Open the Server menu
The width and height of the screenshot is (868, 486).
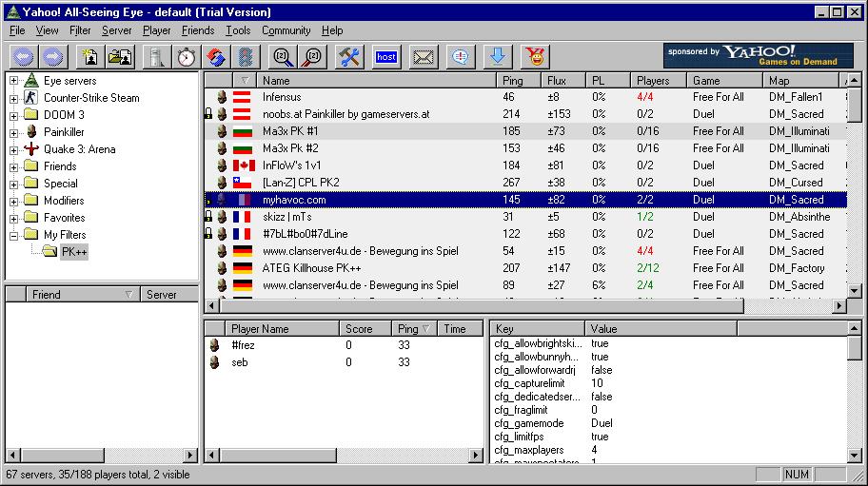pyautogui.click(x=117, y=30)
